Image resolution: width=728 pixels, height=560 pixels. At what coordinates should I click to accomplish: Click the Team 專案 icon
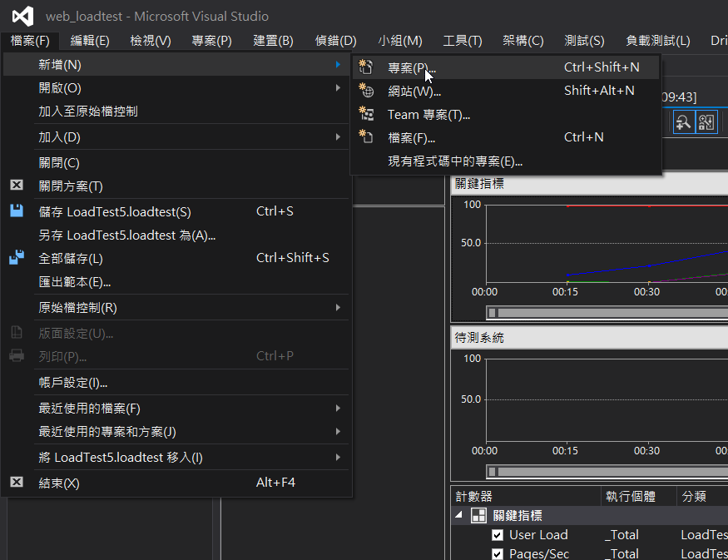tap(366, 114)
